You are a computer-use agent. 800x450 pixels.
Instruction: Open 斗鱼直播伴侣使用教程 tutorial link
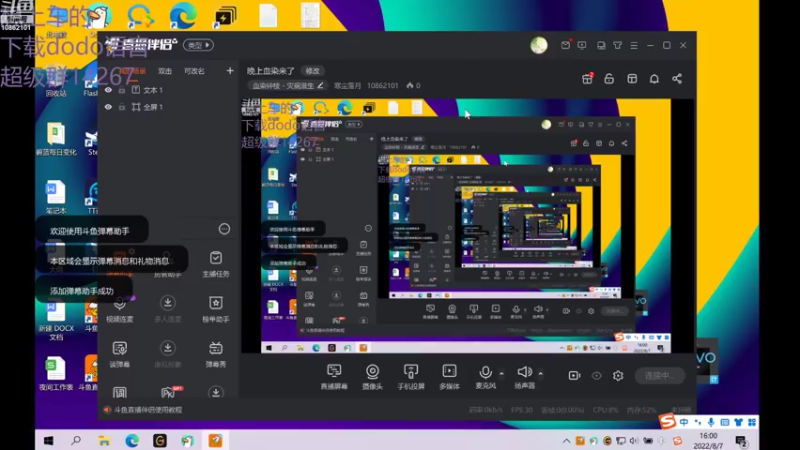148,410
